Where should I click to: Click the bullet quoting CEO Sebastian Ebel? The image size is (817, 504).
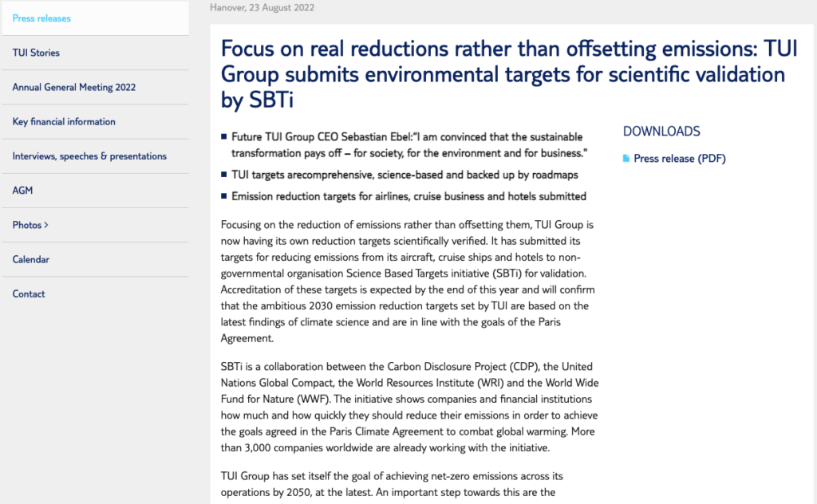[x=407, y=144]
